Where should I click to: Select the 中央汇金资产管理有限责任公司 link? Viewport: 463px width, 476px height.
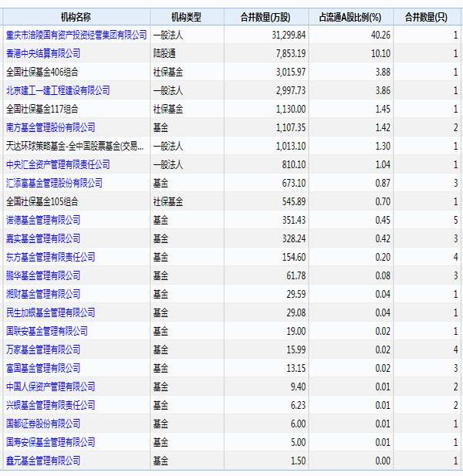coord(58,164)
